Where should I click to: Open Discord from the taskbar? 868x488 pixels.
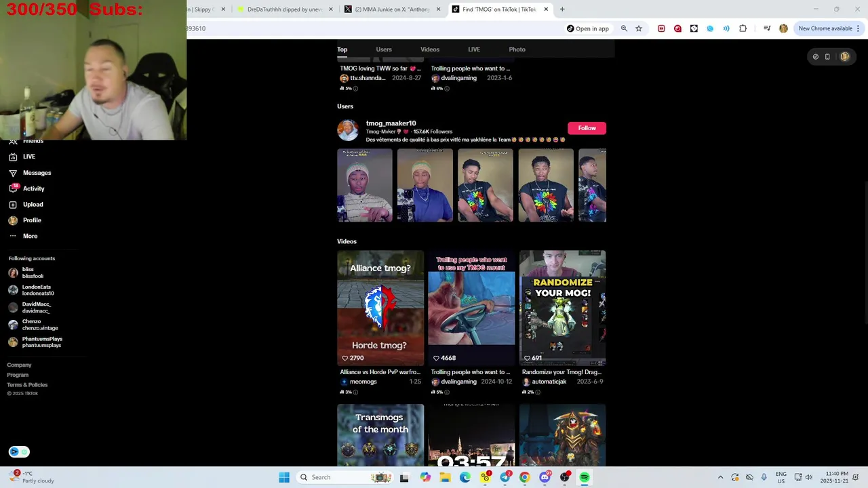(545, 477)
